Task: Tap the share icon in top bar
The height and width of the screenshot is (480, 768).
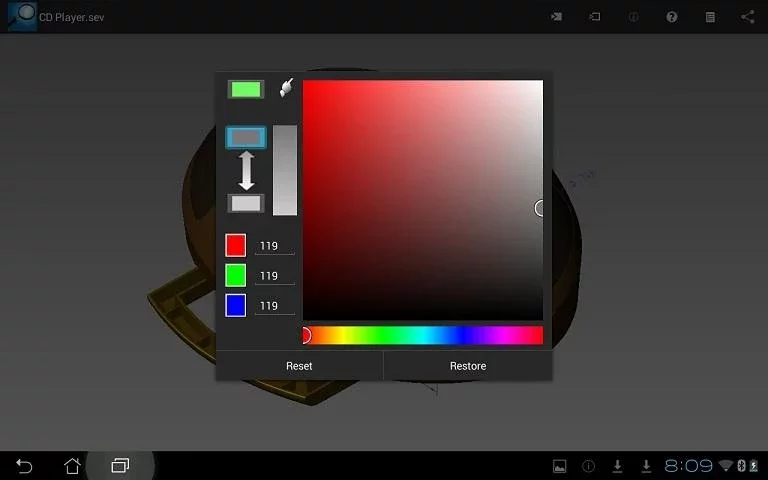Action: point(747,17)
